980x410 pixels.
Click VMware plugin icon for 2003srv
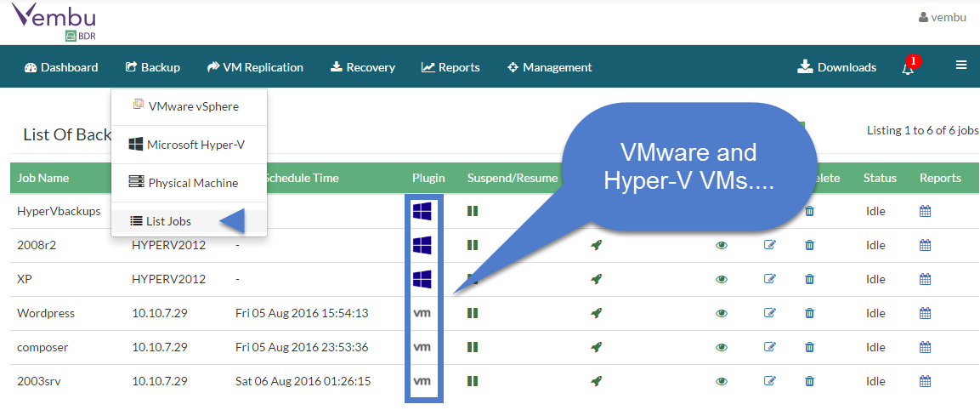point(422,380)
